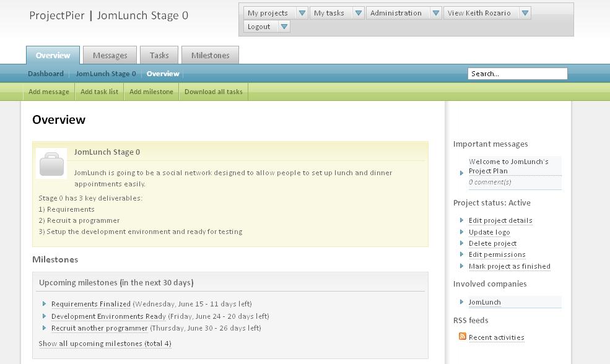The width and height of the screenshot is (610, 364).
Task: Click the briefcase project logo icon
Action: 52,163
